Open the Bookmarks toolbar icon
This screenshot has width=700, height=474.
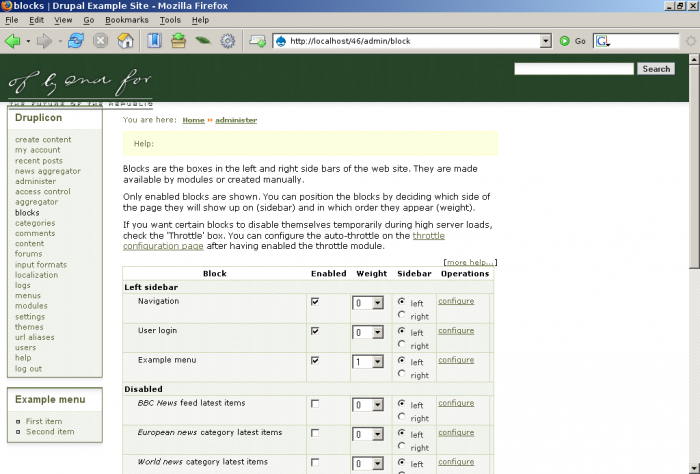point(154,41)
